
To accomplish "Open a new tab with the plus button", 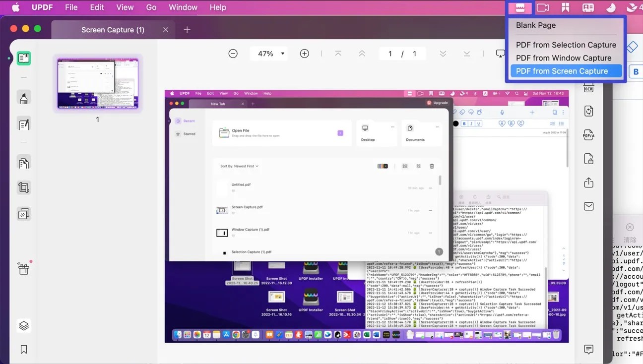I will 187,30.
